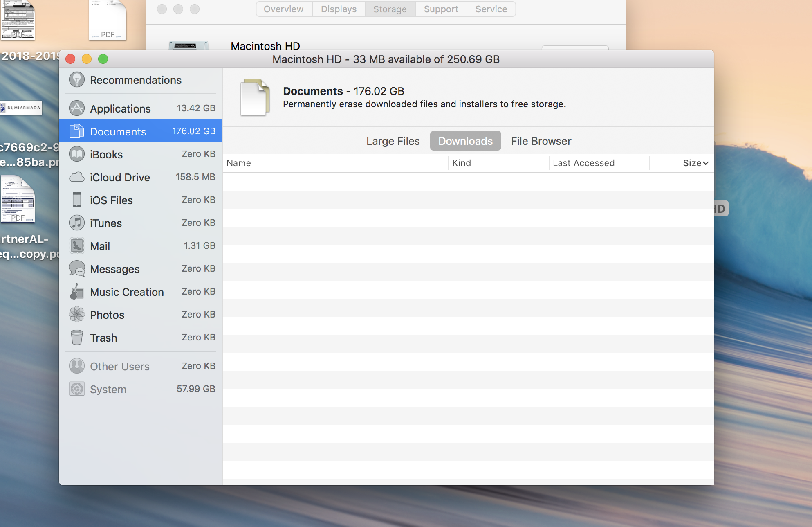Select the iOS Files phone icon
The width and height of the screenshot is (812, 527).
[x=77, y=200]
